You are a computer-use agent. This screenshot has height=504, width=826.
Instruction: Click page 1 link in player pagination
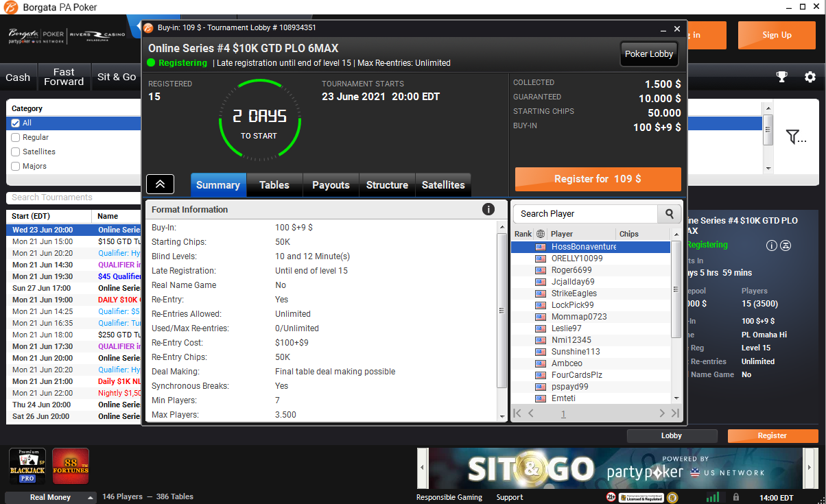pos(563,413)
